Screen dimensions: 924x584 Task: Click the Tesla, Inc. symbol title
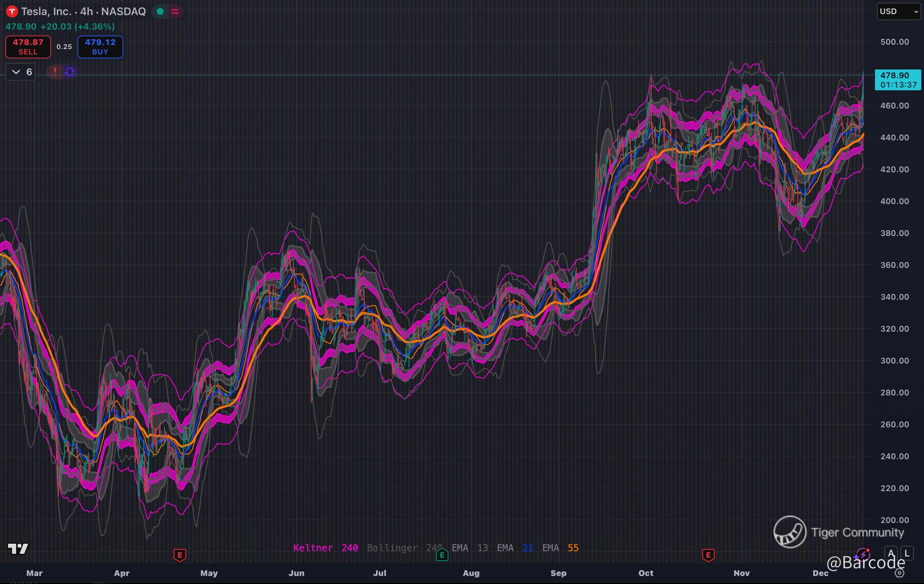[46, 11]
